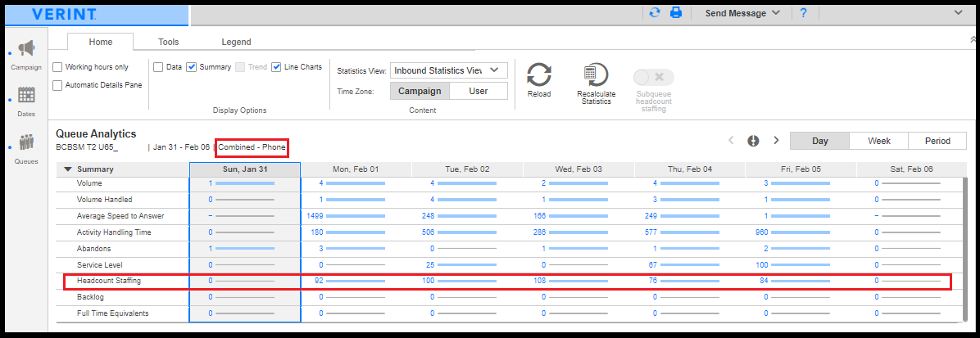Uncheck the Line Charts checkbox
Screen dimensions: 980x338
click(276, 67)
